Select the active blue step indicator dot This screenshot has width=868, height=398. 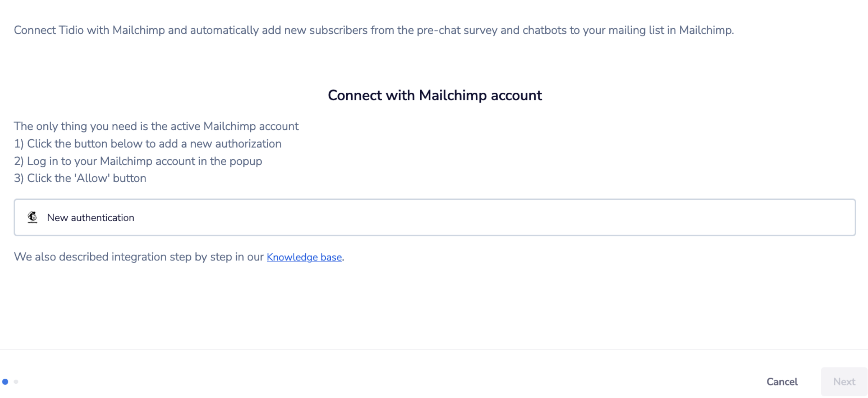(5, 382)
